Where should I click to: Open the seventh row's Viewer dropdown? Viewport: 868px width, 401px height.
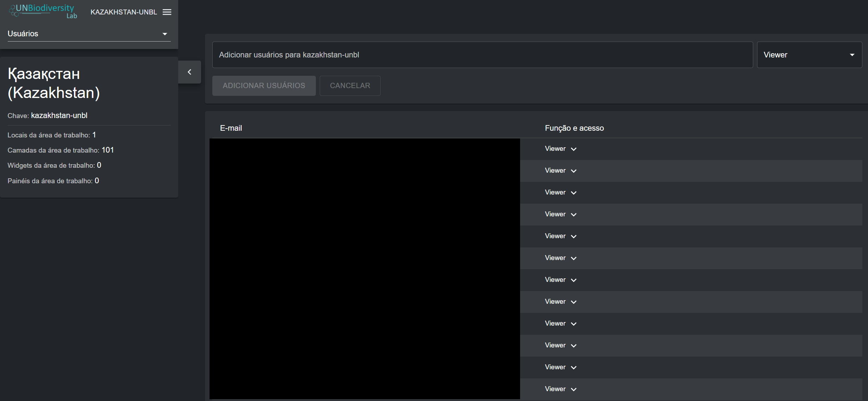[x=574, y=280]
